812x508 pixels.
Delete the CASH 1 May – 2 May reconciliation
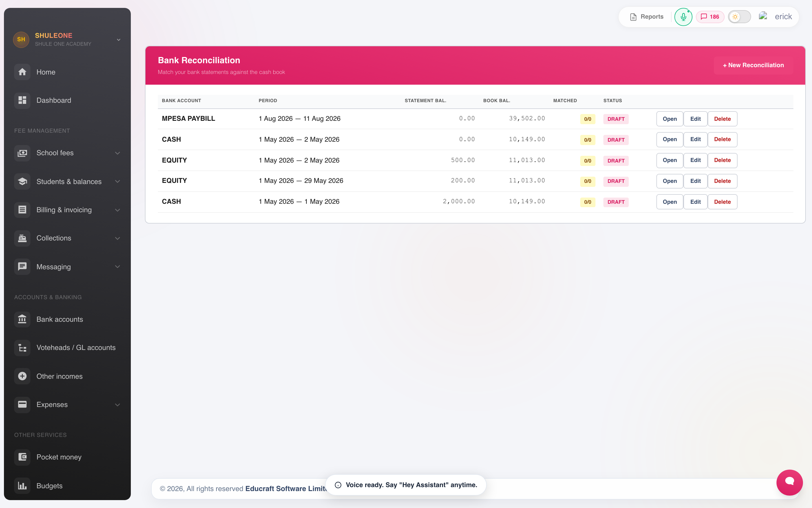coord(722,139)
